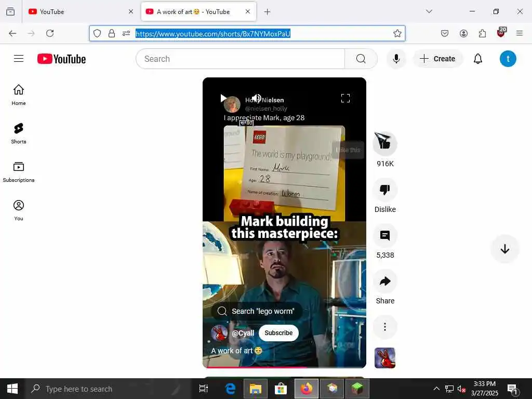Open the three-dot more actions menu
This screenshot has height=399, width=532.
click(x=385, y=327)
